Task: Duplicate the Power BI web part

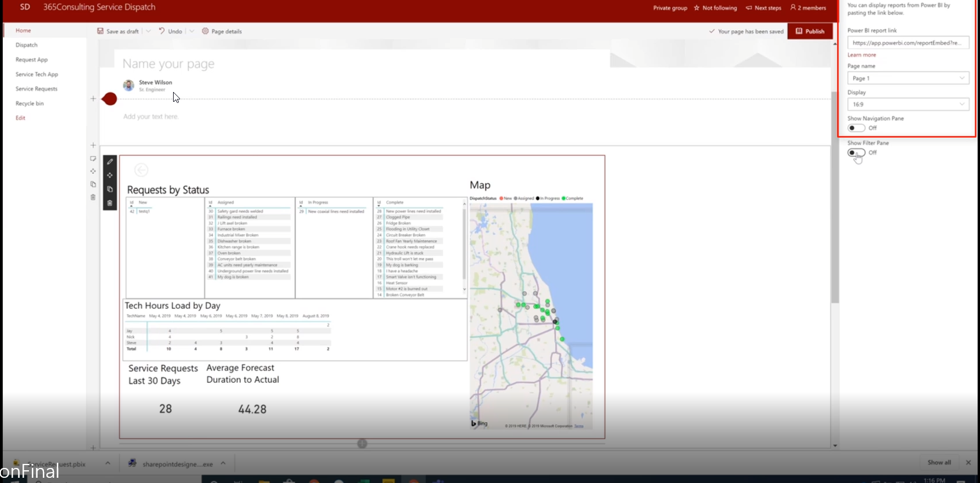Action: (110, 189)
